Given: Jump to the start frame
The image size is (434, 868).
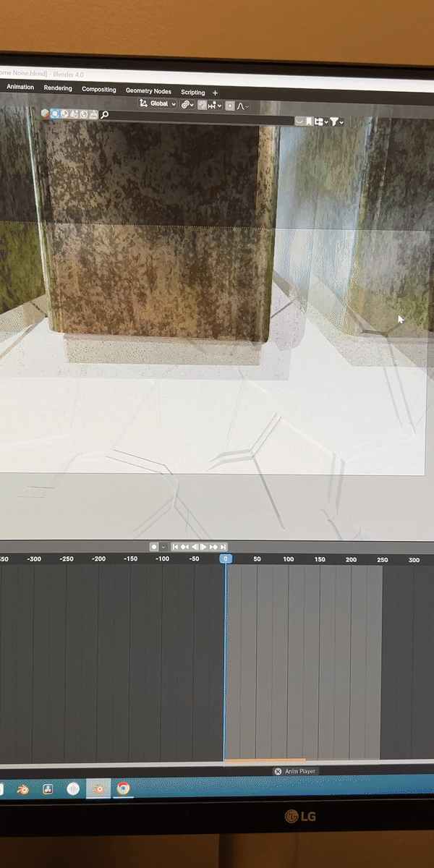Looking at the screenshot, I should tap(175, 547).
